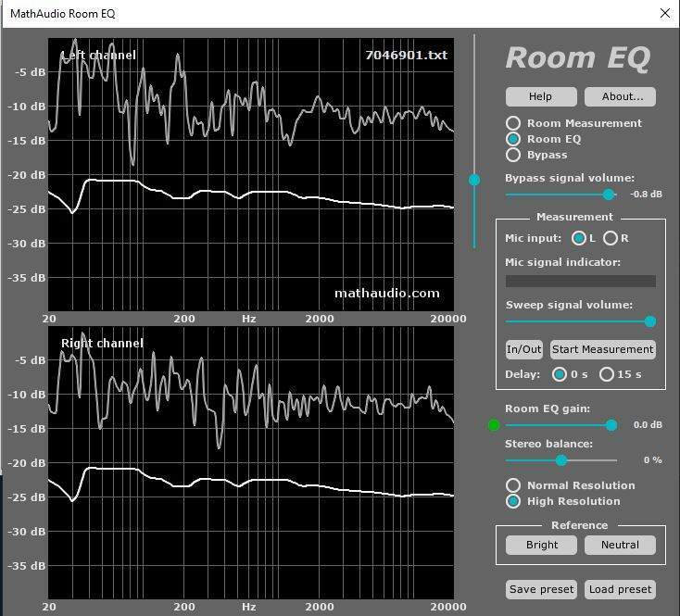Open the About... dialog
The height and width of the screenshot is (616, 680).
(620, 96)
